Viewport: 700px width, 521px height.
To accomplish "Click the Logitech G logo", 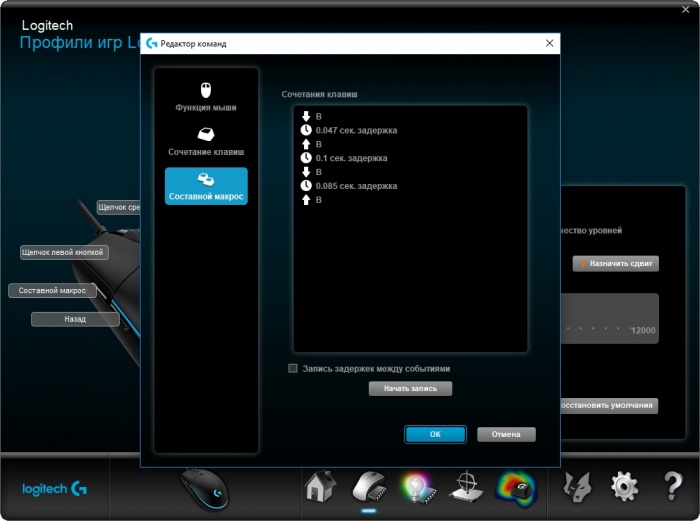I will coord(54,489).
